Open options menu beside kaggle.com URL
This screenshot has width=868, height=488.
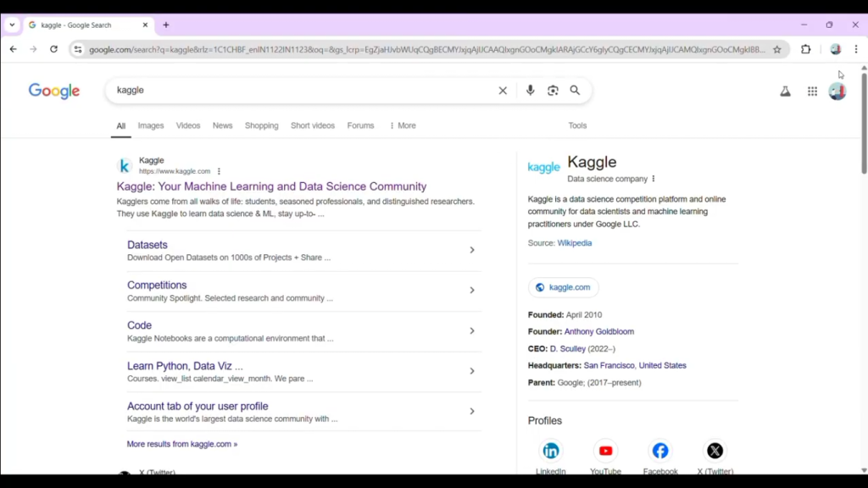pyautogui.click(x=220, y=171)
